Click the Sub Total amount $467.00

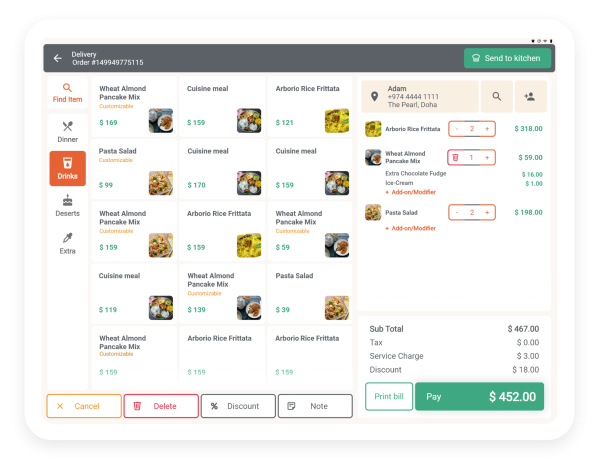[x=523, y=329]
